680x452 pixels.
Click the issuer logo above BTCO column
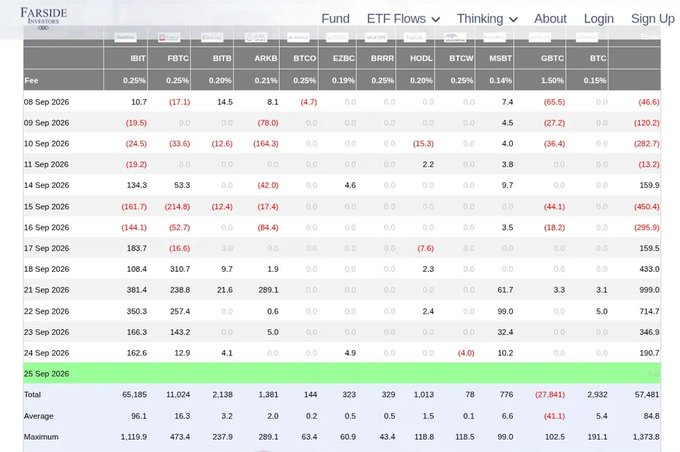(x=298, y=38)
